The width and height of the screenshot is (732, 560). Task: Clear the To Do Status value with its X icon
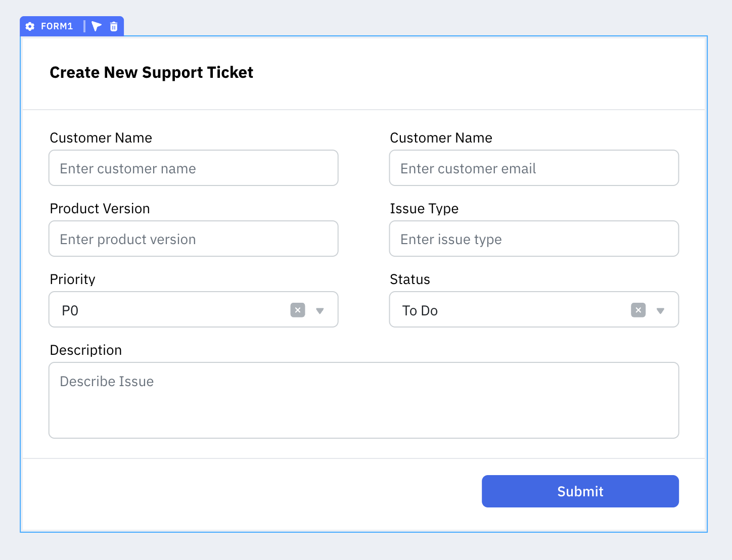(638, 310)
